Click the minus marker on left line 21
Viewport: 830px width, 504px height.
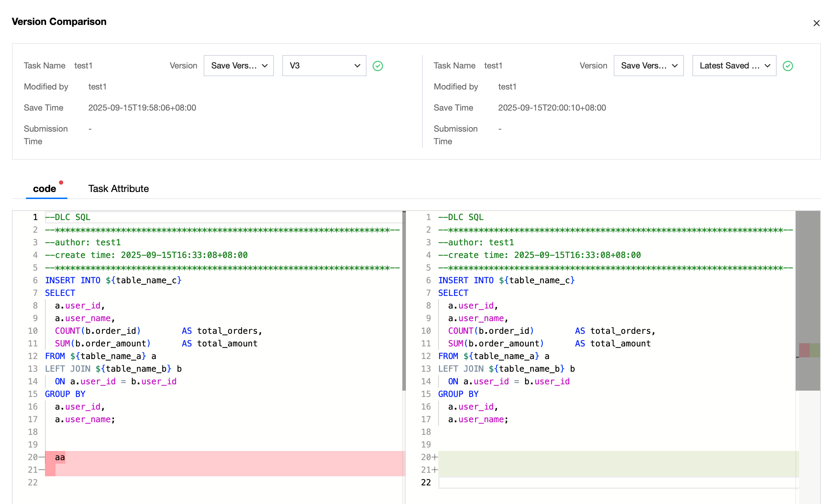[x=42, y=470]
